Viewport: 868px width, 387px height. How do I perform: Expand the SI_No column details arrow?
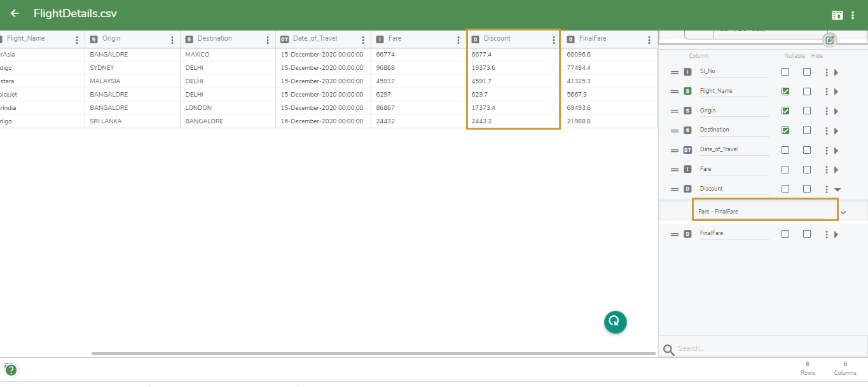coord(837,71)
